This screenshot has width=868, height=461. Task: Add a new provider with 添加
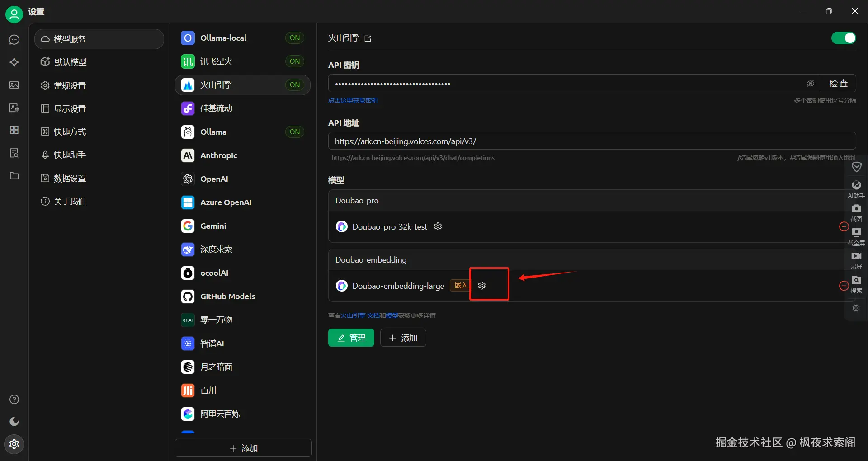click(x=243, y=448)
